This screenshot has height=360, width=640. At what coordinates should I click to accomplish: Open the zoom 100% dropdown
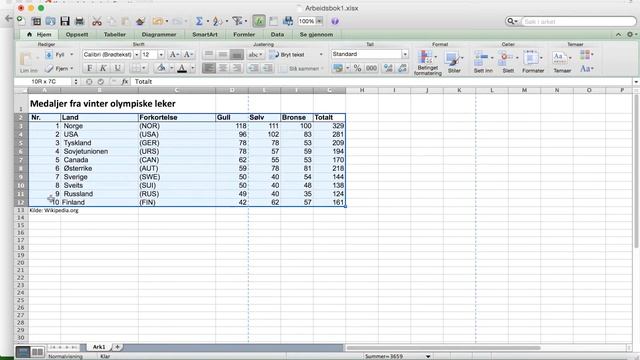click(x=320, y=21)
